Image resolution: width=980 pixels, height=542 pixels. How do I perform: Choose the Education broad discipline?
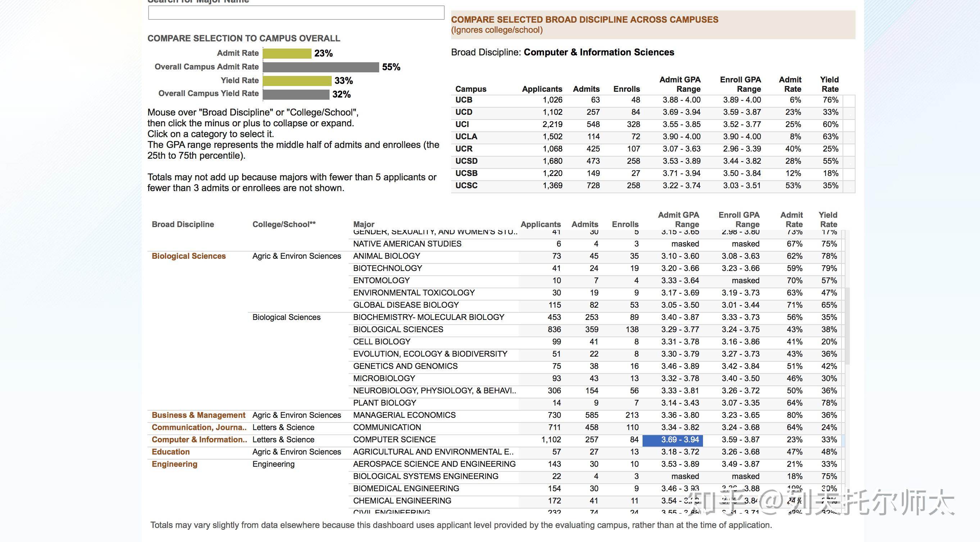tap(171, 452)
